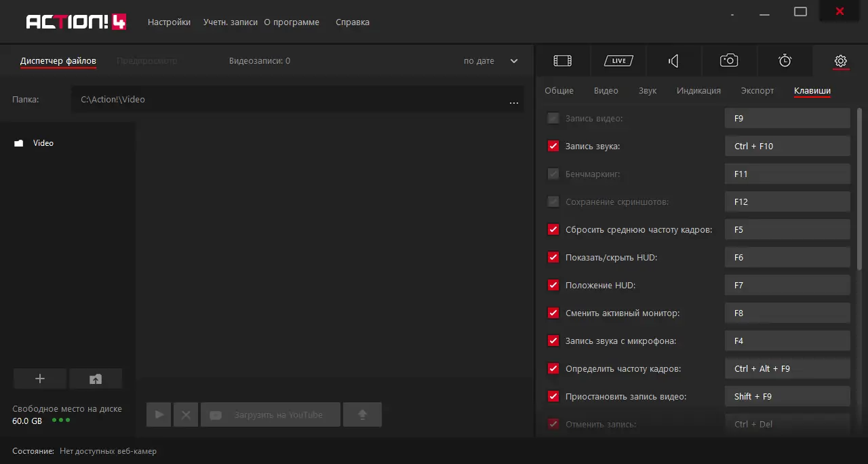Open the Настройки menu
This screenshot has width=868, height=464.
coord(169,22)
